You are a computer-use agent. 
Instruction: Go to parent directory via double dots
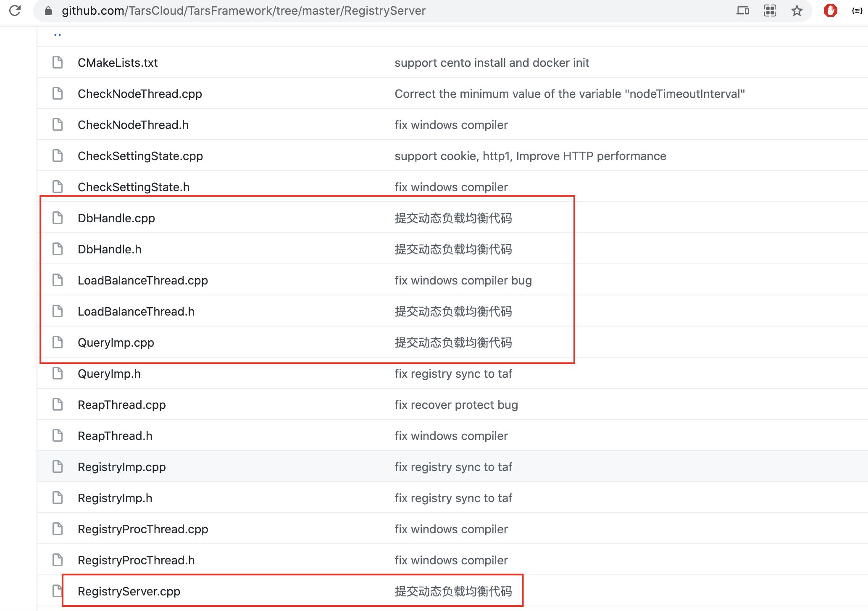[x=58, y=35]
